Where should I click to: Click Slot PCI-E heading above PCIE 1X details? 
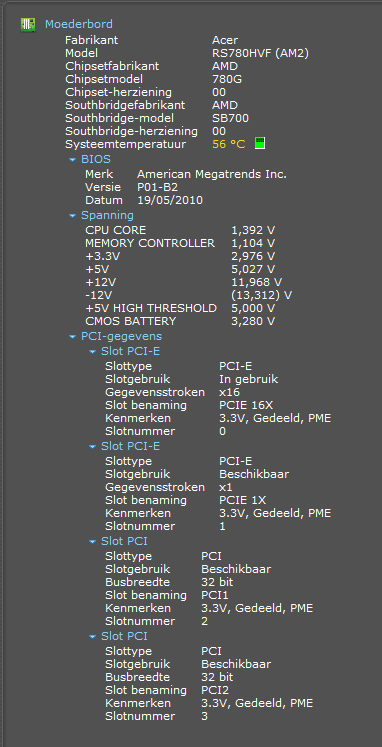[131, 446]
